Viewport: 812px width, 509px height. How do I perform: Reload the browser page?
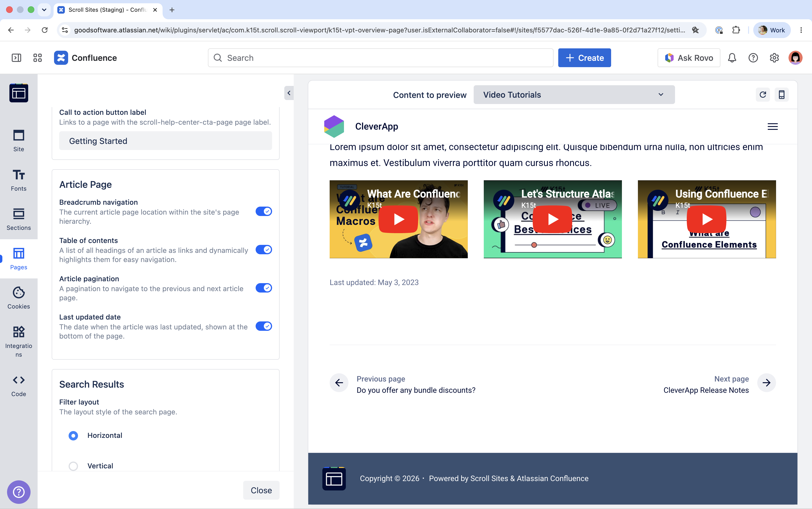click(x=44, y=30)
